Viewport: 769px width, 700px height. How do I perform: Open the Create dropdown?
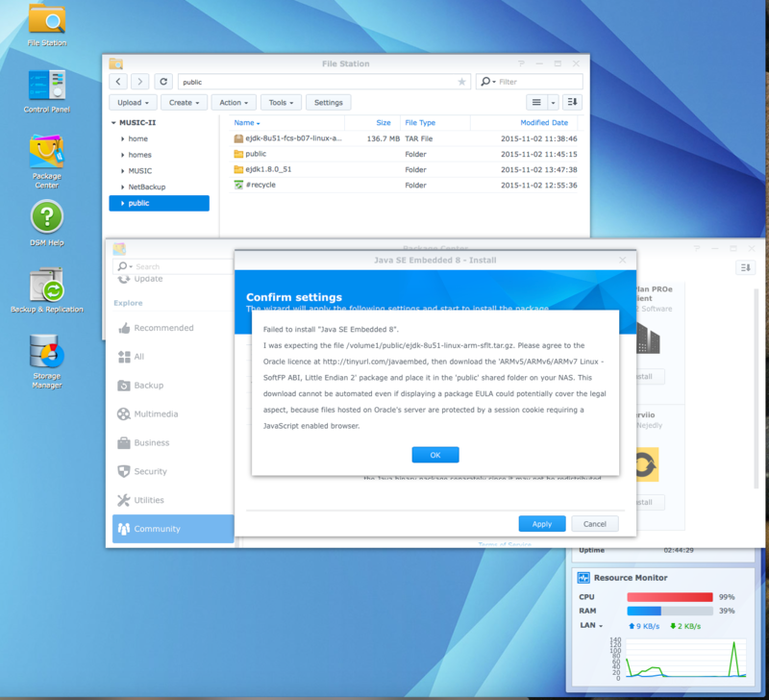click(x=184, y=103)
